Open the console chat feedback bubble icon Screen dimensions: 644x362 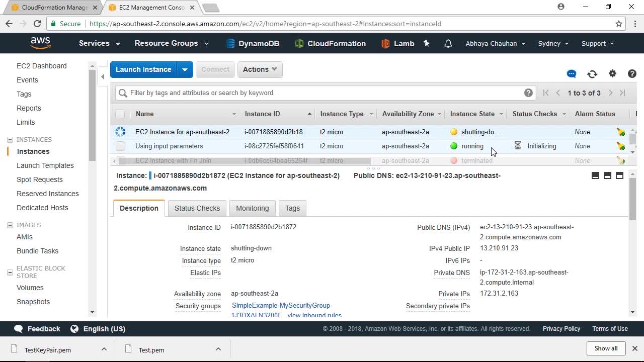pos(572,74)
